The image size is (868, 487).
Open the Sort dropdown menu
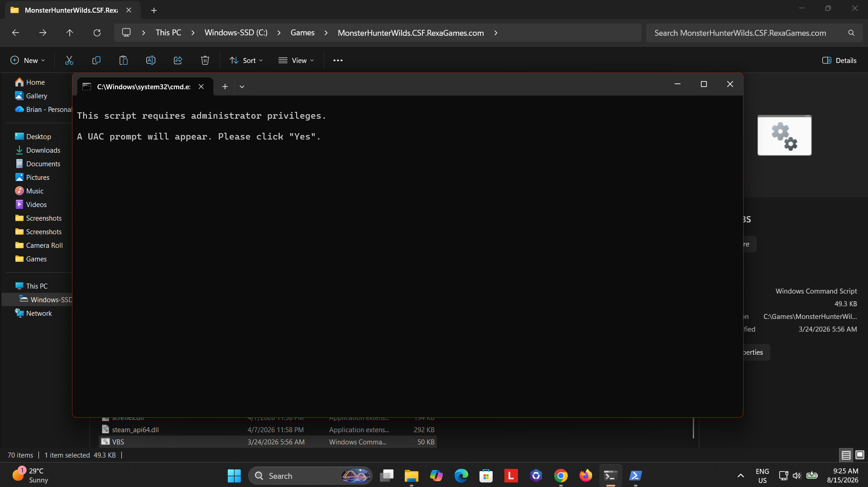coord(246,60)
